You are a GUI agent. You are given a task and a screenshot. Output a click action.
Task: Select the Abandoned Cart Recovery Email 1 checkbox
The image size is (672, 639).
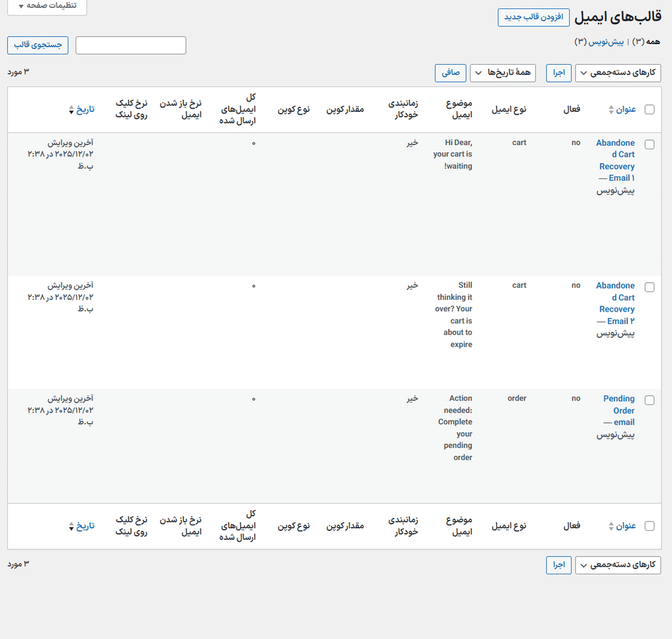point(650,145)
